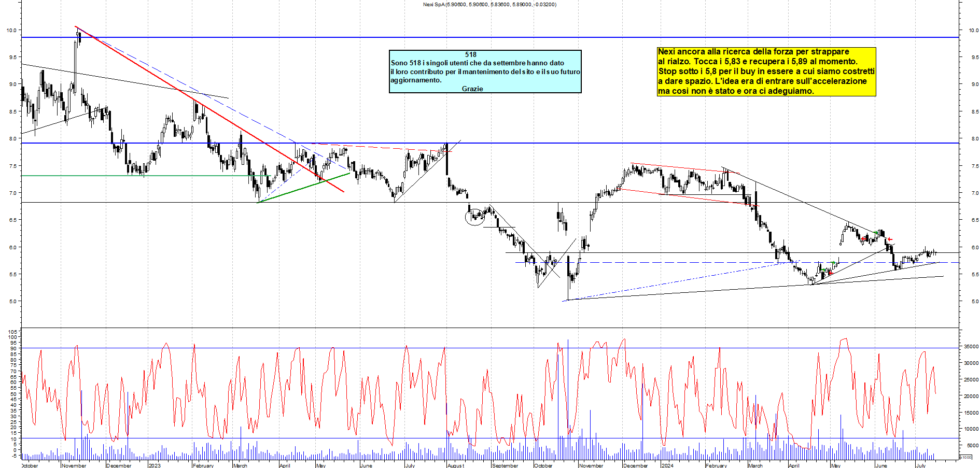Click the 2023 label on time axis
The height and width of the screenshot is (468, 980).
(155, 465)
